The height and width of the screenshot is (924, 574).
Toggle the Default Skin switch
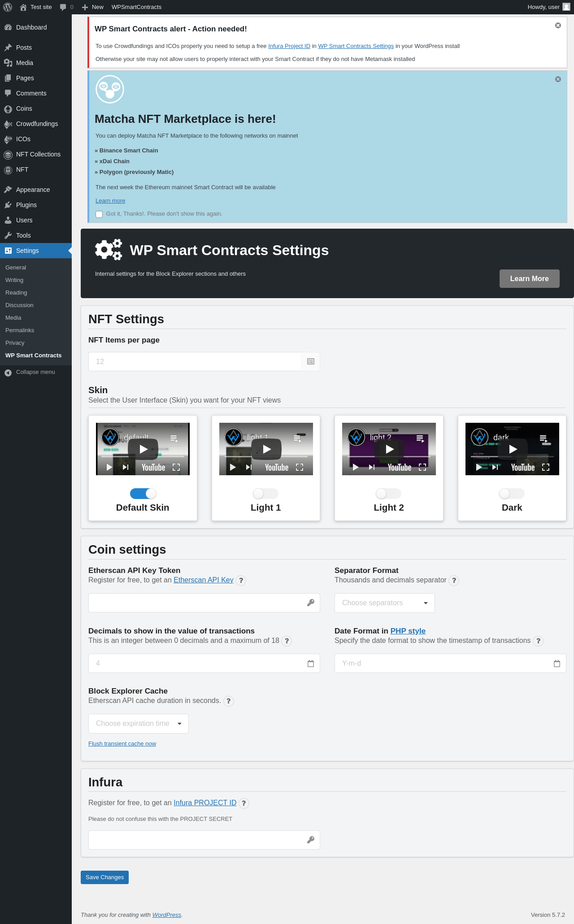point(143,494)
